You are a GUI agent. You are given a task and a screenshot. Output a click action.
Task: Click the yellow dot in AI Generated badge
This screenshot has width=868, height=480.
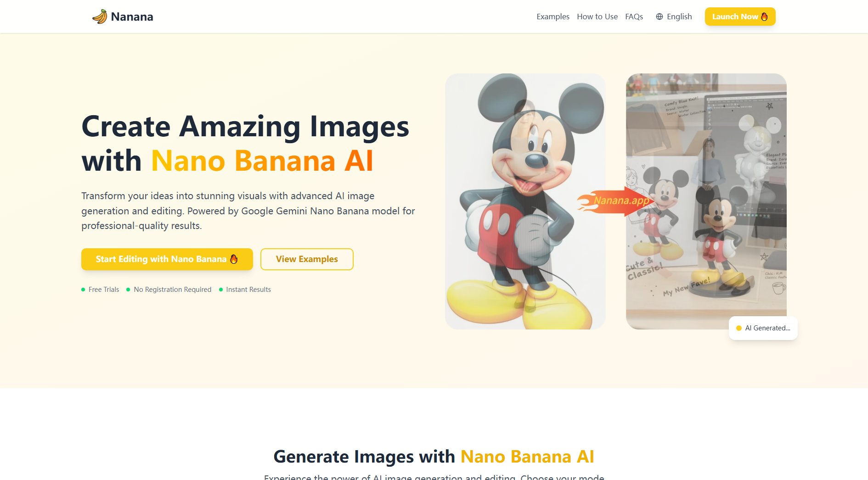tap(739, 328)
